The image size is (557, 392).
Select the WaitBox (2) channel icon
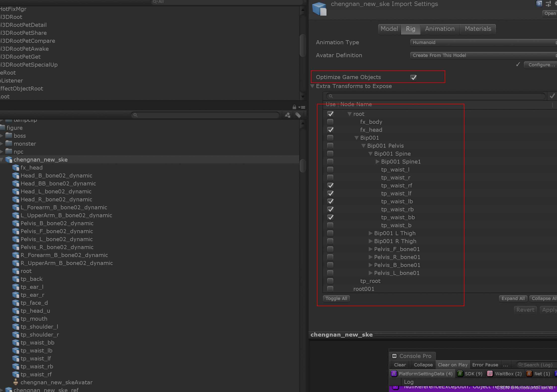tap(490, 374)
